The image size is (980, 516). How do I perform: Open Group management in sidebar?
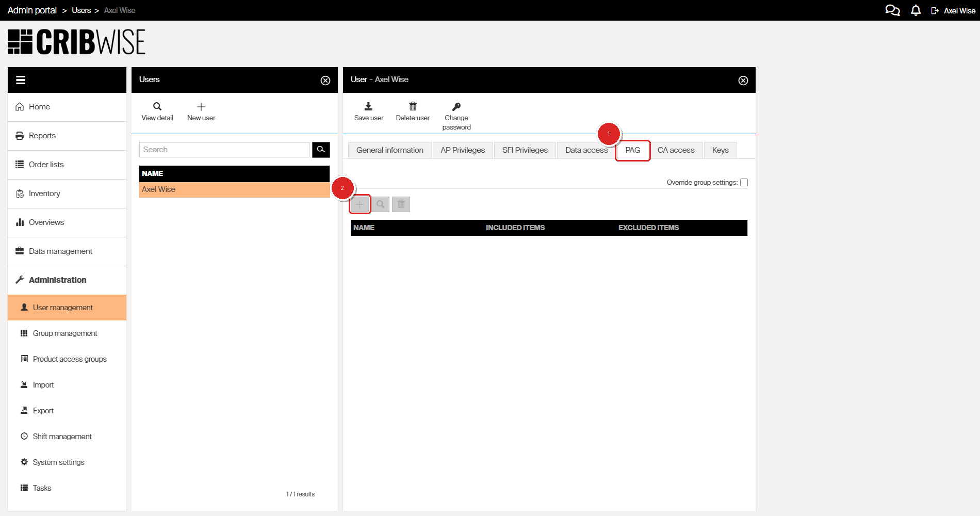[65, 333]
